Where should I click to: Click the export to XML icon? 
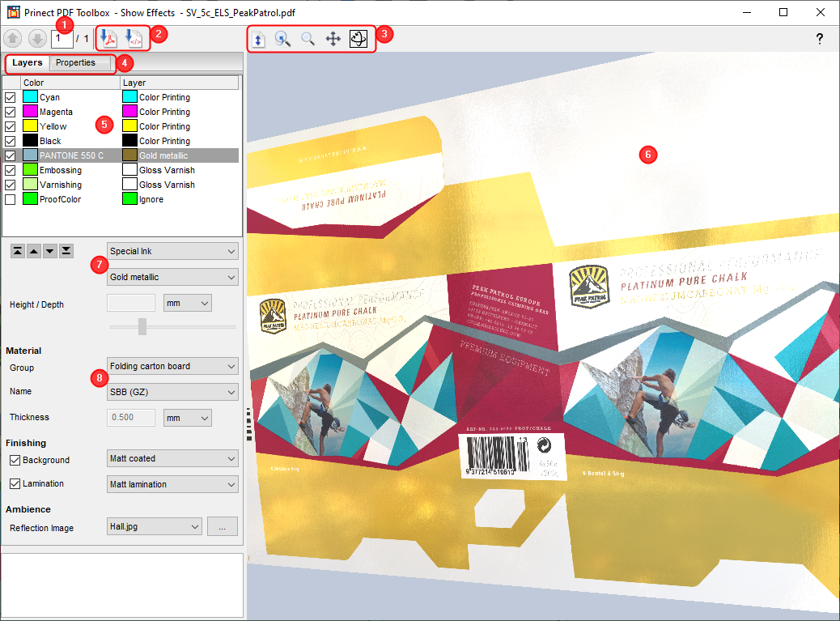[134, 38]
